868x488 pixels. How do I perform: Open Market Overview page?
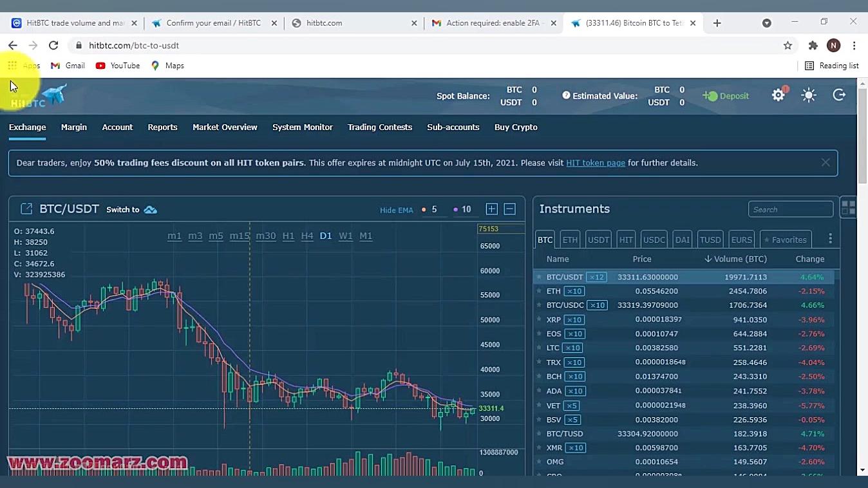(x=225, y=127)
